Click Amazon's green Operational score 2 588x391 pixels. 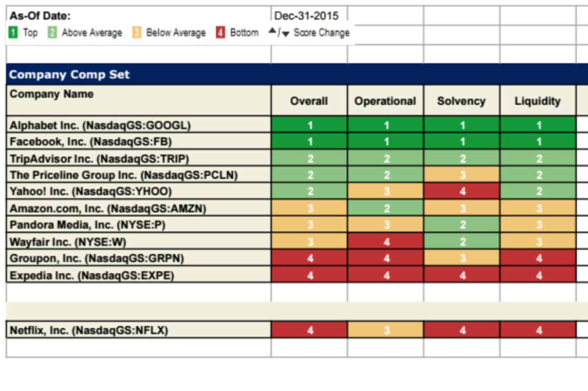tap(386, 208)
